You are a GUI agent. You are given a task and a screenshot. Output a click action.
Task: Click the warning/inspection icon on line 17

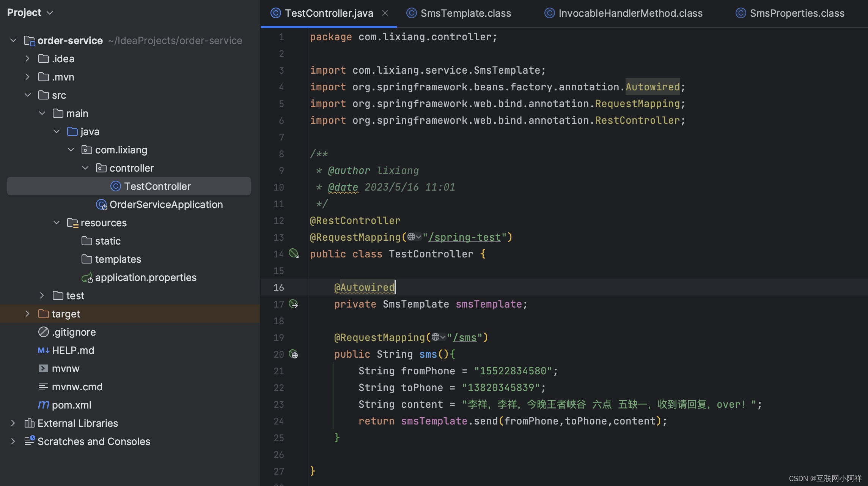[x=293, y=304]
